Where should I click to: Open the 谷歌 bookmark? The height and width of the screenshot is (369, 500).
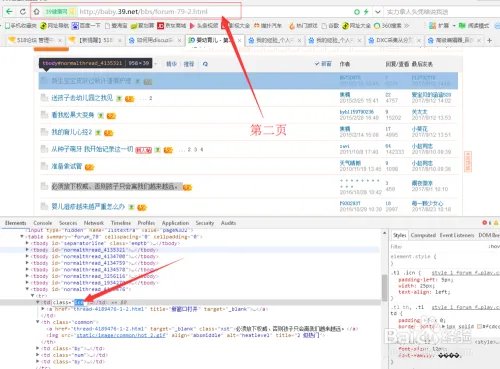click(x=330, y=26)
